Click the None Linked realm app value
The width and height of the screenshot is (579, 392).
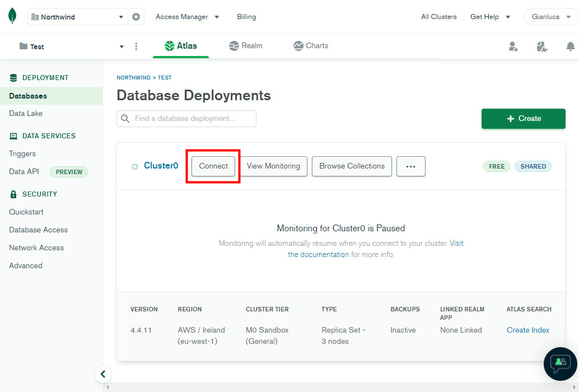(x=461, y=330)
